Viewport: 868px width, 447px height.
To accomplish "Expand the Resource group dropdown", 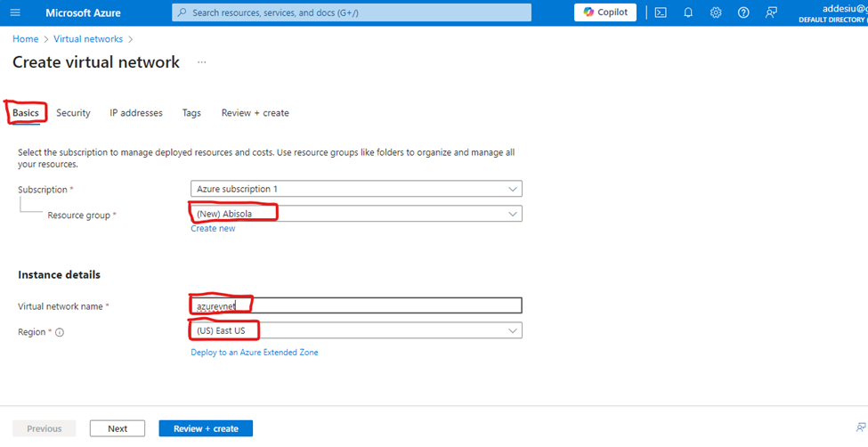I will coord(356,214).
